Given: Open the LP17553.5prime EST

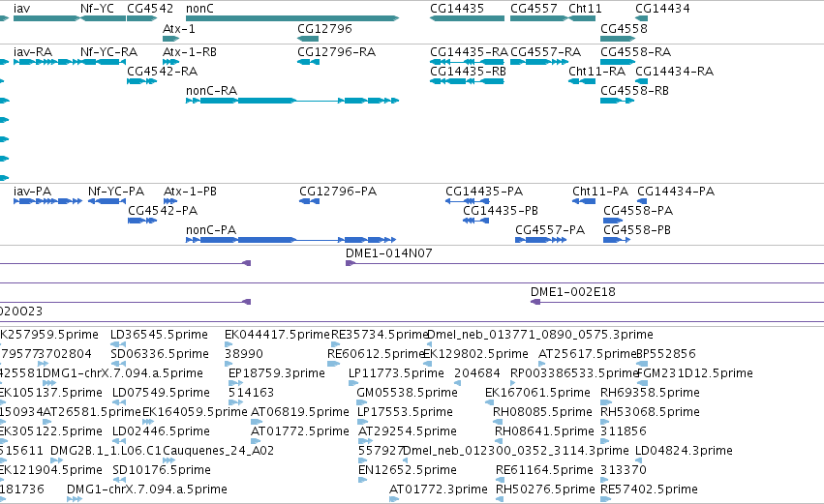Looking at the screenshot, I should point(362,422).
